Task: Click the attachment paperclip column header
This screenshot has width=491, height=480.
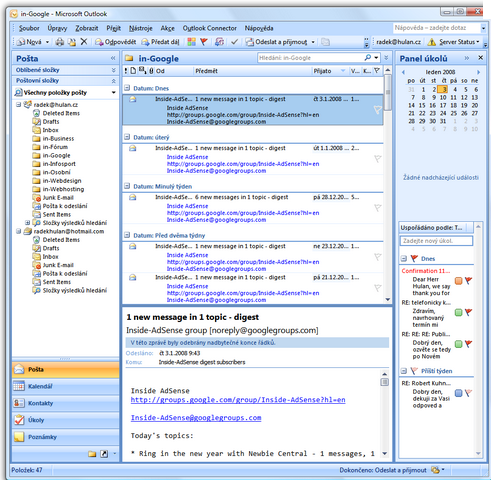Action: click(x=151, y=71)
